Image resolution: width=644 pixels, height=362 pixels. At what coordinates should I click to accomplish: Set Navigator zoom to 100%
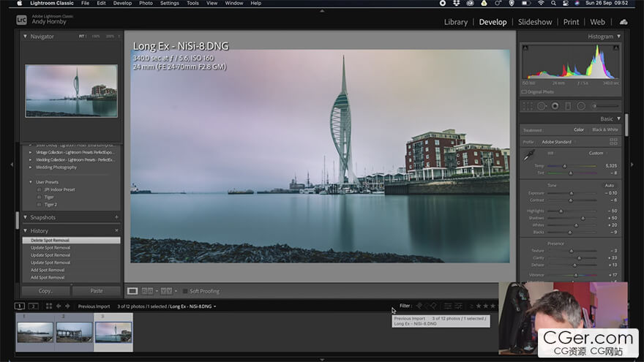coord(96,37)
